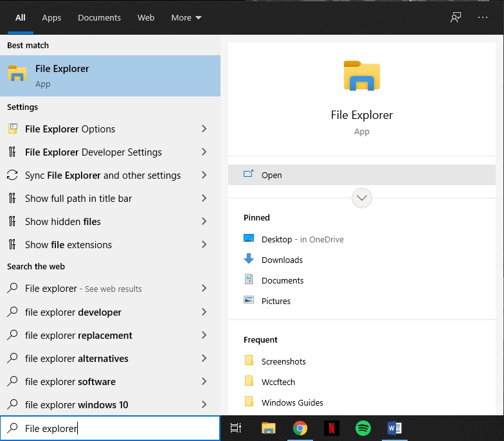Open Microsoft Word from the taskbar
Screen dimensions: 504x441
(394, 428)
